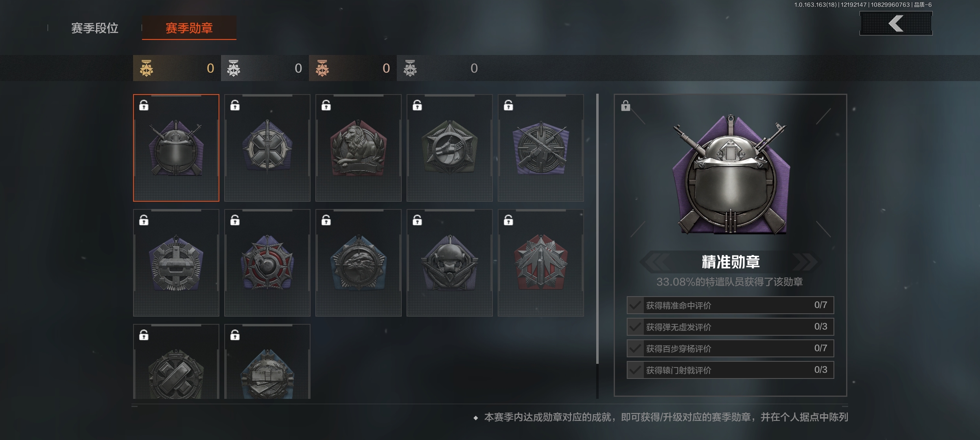Screen dimensions: 980x440
Task: Select the eagle head medal badge
Action: 358,263
